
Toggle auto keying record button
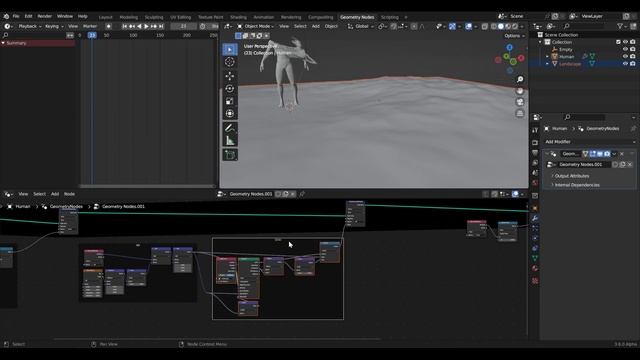[108, 26]
